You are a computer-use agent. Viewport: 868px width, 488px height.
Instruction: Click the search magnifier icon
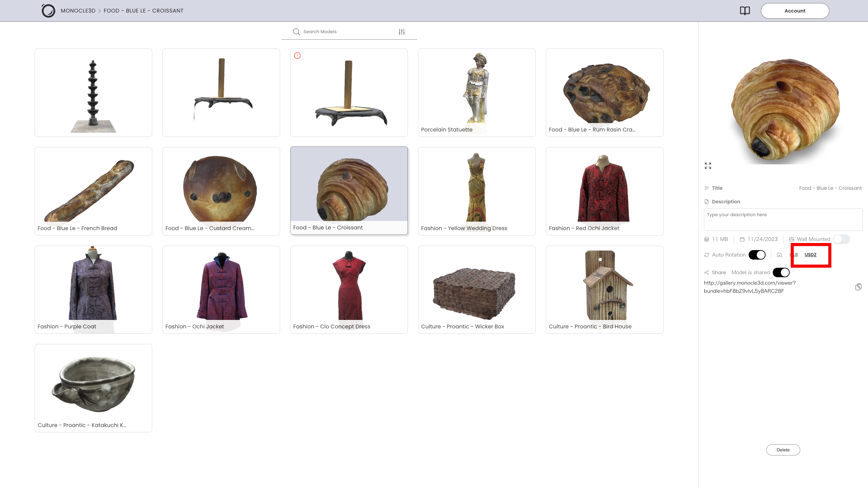[x=296, y=32]
